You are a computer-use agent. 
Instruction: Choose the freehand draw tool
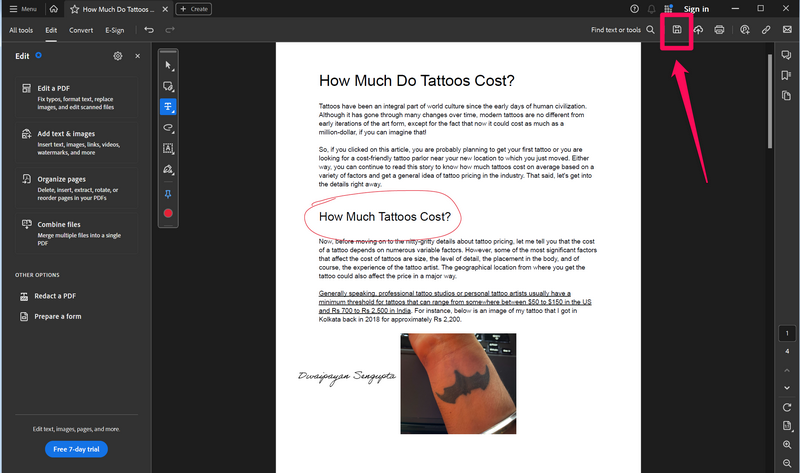[x=168, y=128]
